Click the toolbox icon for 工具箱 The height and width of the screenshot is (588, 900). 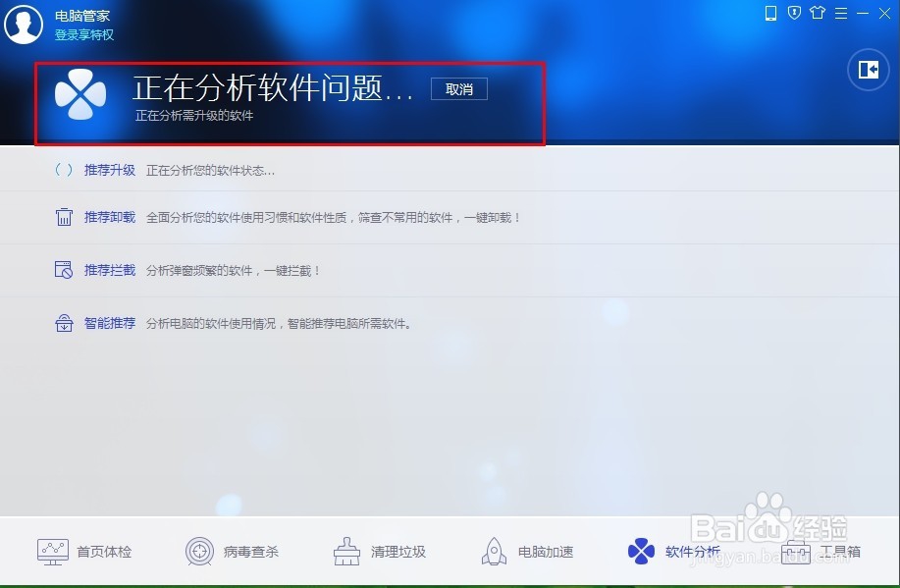click(796, 553)
